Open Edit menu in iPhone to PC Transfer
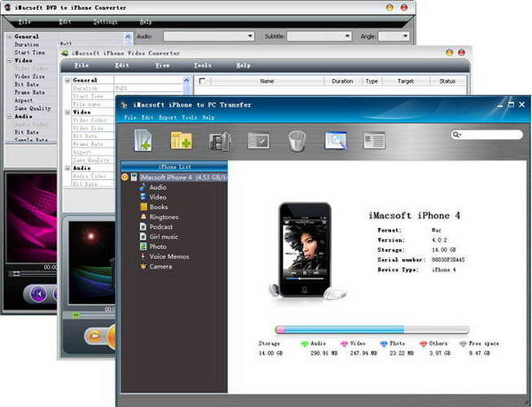This screenshot has width=532, height=407. coord(147,117)
